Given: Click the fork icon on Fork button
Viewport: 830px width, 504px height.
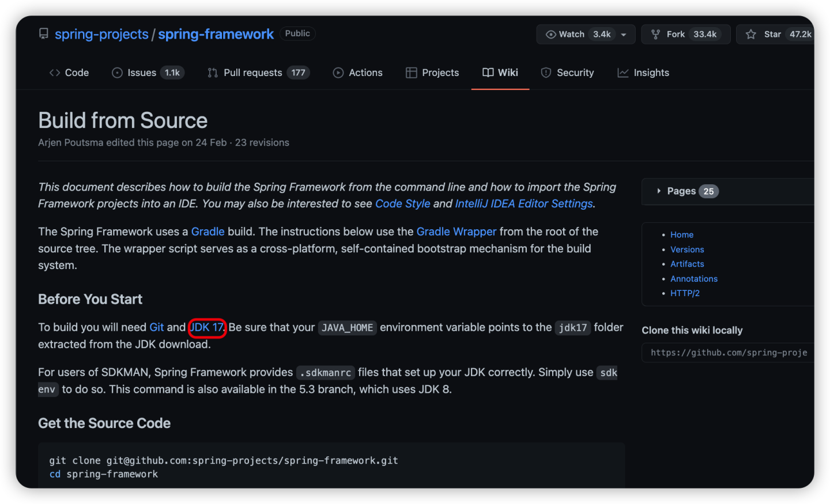Looking at the screenshot, I should click(655, 35).
